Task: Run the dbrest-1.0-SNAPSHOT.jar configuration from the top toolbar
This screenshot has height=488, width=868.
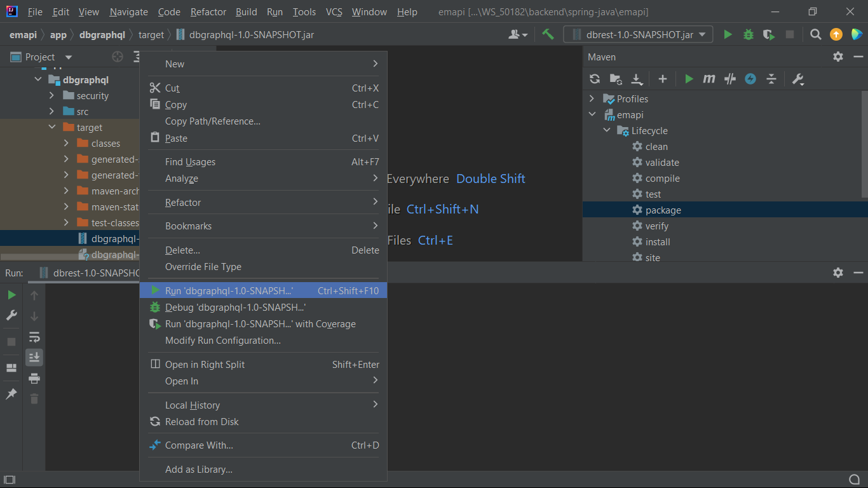Action: click(x=728, y=34)
